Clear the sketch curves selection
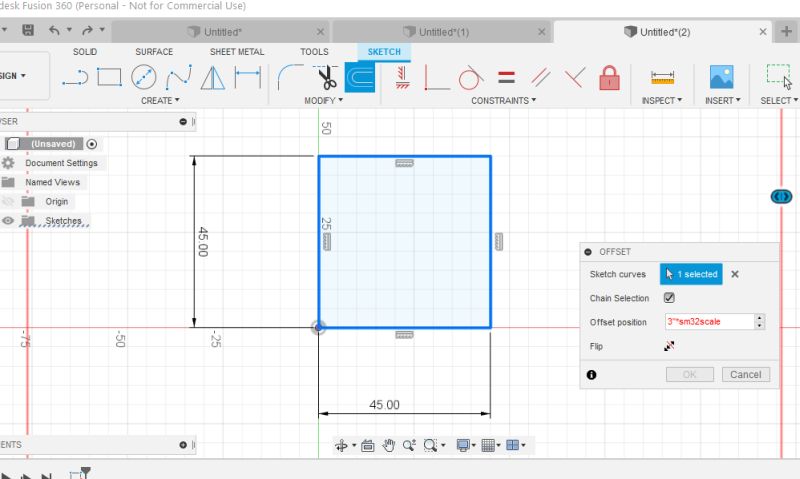This screenshot has width=800, height=479. click(x=734, y=274)
